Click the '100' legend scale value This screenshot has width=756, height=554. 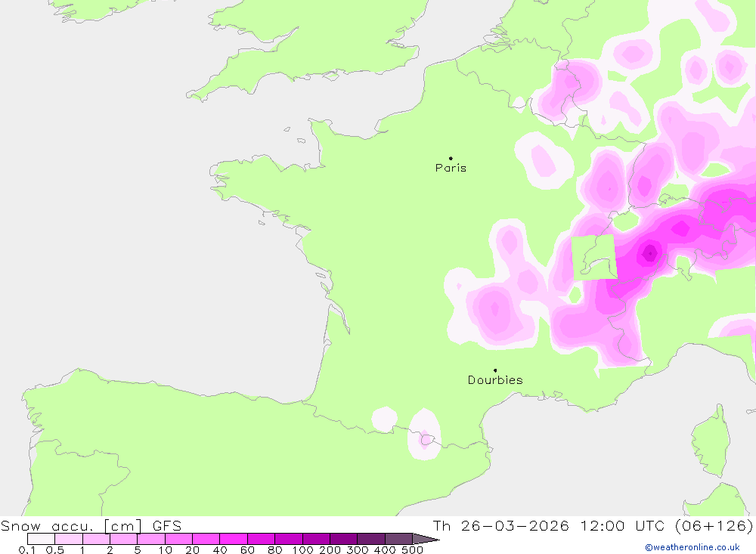click(x=303, y=550)
